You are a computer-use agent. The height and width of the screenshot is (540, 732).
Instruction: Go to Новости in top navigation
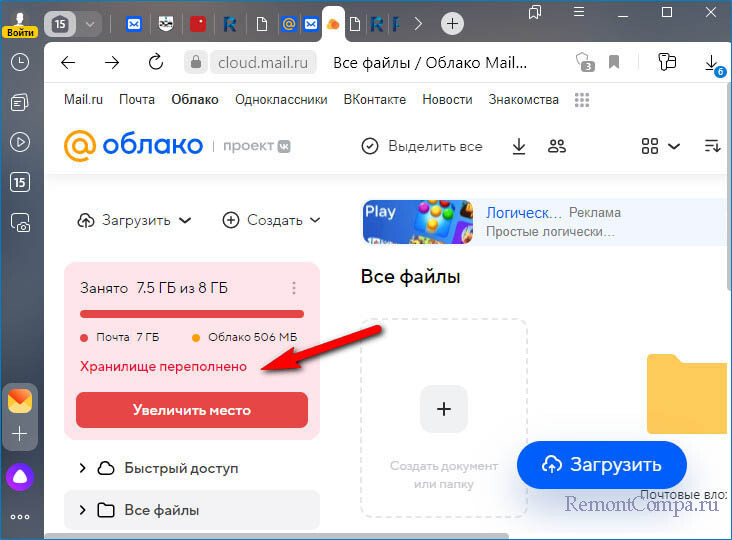pos(447,100)
